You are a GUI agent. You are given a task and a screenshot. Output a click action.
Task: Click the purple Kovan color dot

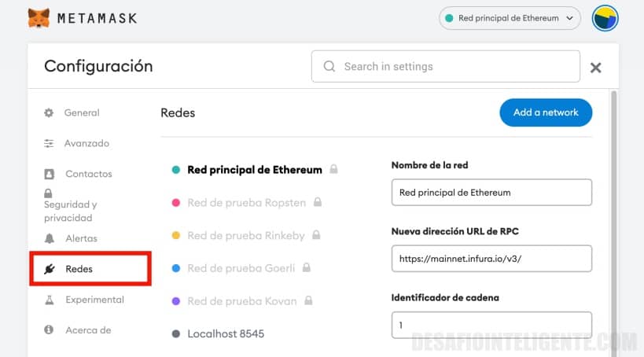coord(176,301)
